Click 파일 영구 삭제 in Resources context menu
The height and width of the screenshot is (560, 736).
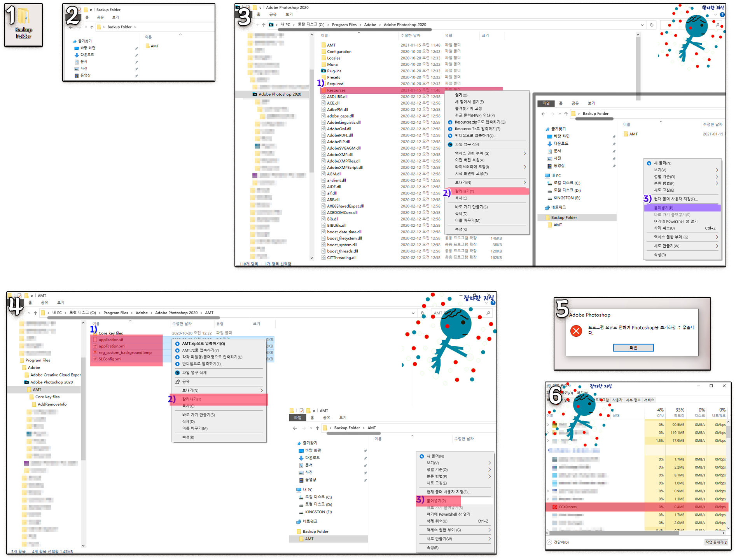click(467, 145)
